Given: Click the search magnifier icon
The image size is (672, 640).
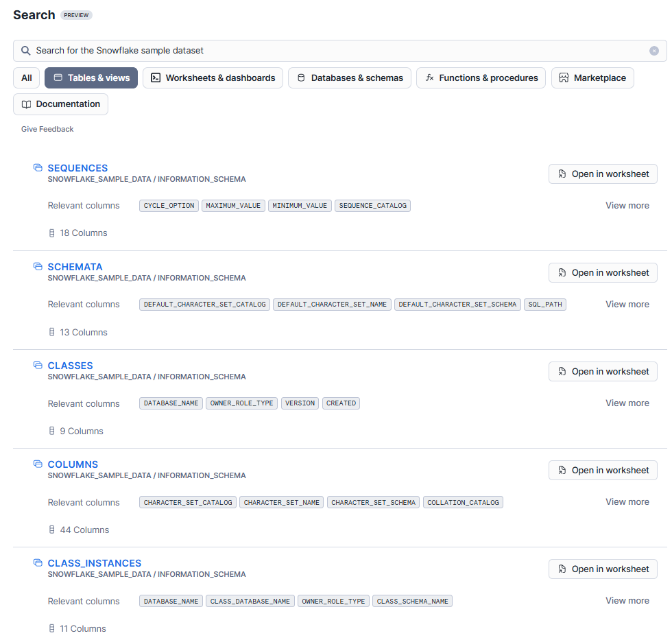Looking at the screenshot, I should pos(25,51).
